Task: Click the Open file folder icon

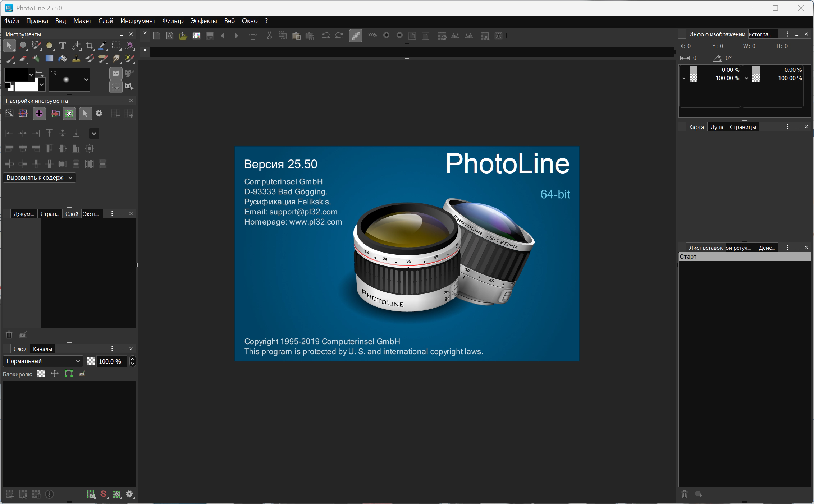Action: pyautogui.click(x=183, y=36)
